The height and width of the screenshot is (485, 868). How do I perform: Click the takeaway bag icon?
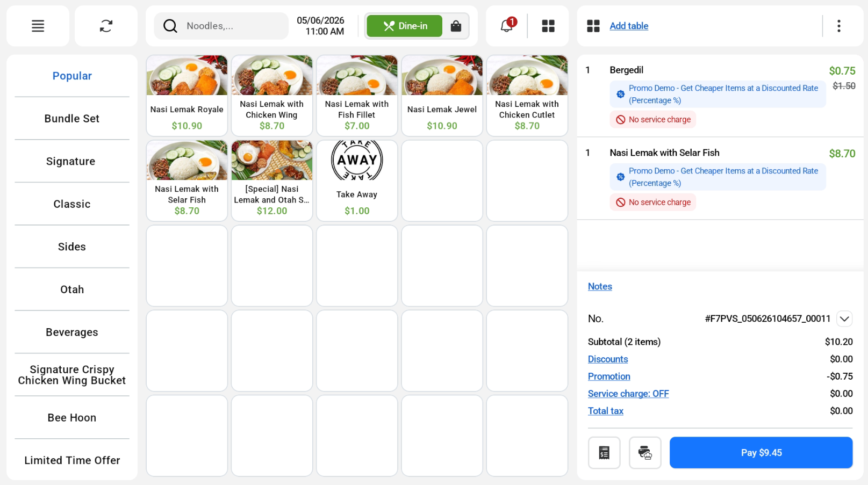click(456, 26)
